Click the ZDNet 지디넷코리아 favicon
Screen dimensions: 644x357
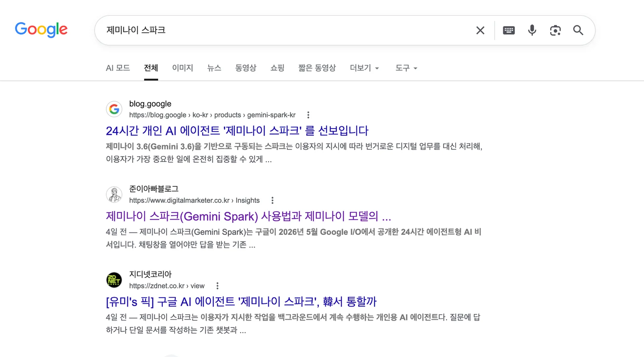tap(114, 280)
